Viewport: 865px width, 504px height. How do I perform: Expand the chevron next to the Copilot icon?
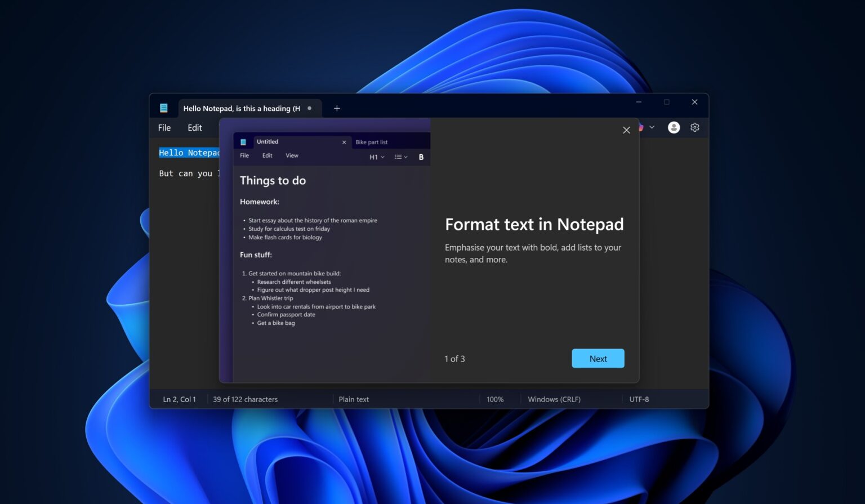point(652,127)
